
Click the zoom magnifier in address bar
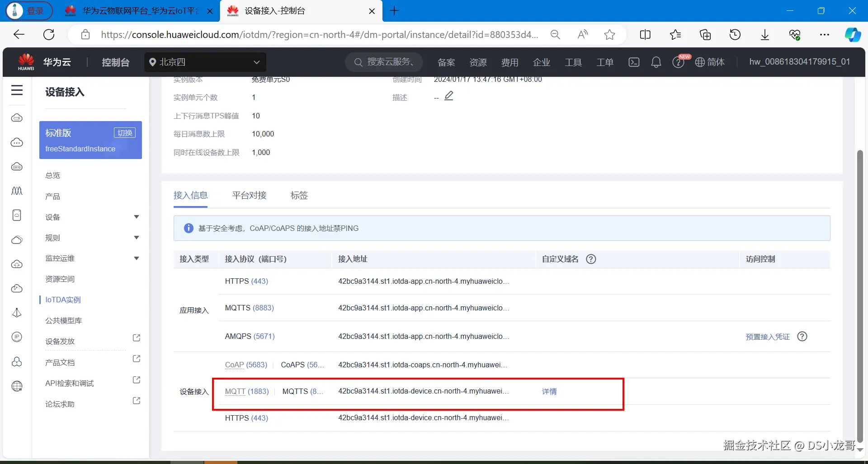click(555, 34)
